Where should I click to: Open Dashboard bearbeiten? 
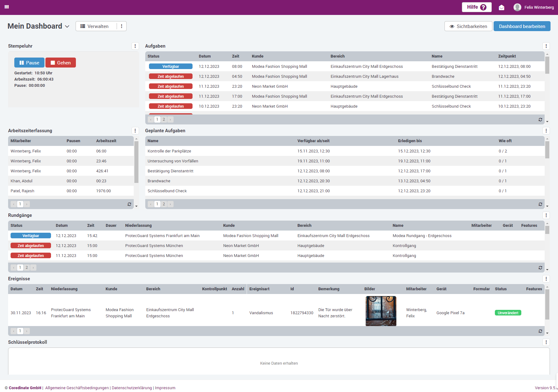(x=522, y=26)
